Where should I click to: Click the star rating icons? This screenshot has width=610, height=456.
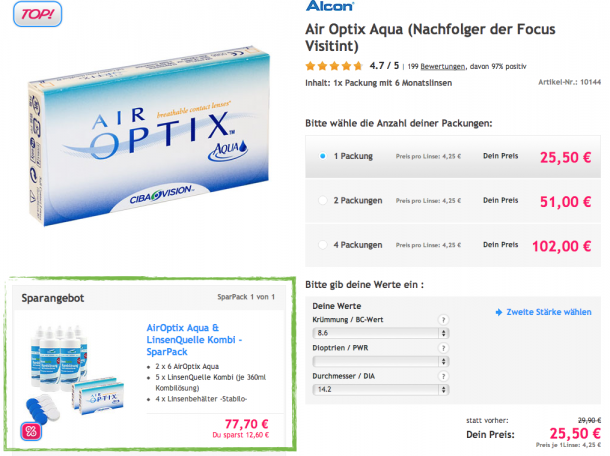334,66
